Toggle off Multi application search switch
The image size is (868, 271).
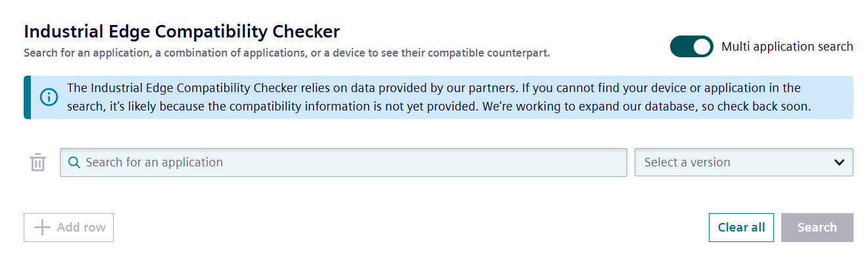pos(692,47)
